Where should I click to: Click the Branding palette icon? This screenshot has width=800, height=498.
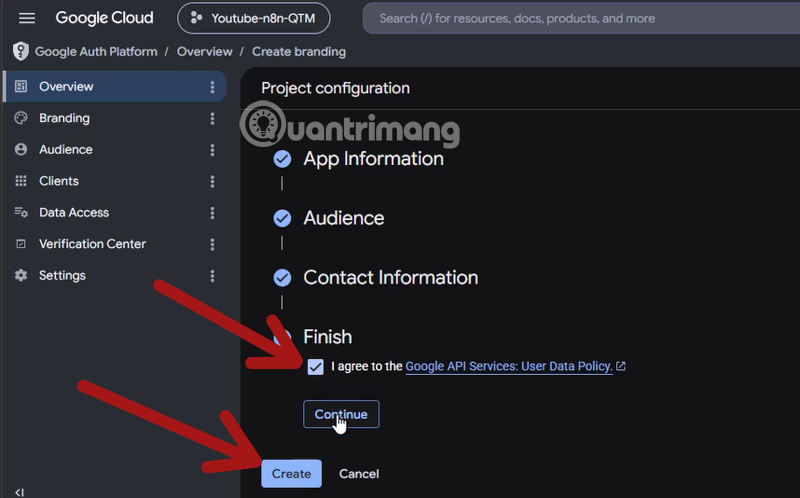[21, 118]
